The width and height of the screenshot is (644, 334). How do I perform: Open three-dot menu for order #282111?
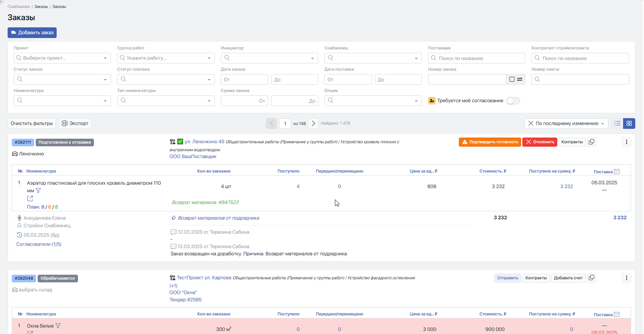click(x=627, y=142)
